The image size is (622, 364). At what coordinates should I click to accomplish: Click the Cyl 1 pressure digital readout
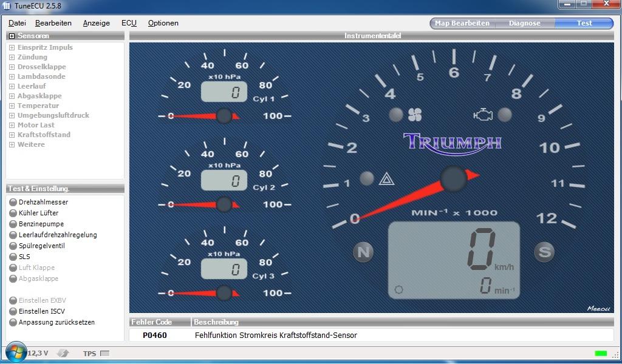[224, 92]
